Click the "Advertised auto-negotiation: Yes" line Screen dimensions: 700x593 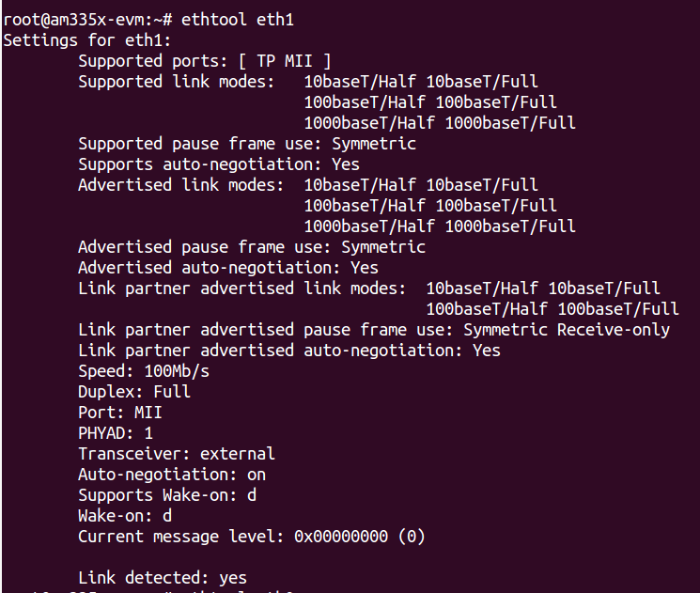(x=228, y=268)
